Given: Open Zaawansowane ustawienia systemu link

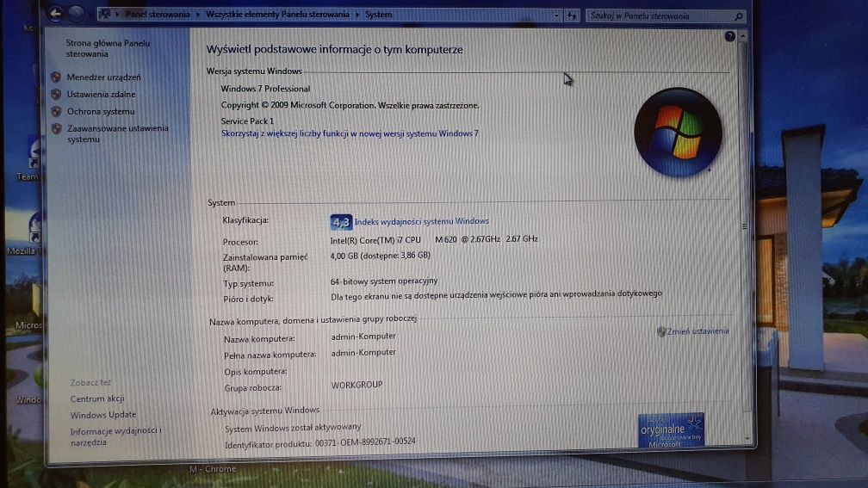Looking at the screenshot, I should (117, 133).
